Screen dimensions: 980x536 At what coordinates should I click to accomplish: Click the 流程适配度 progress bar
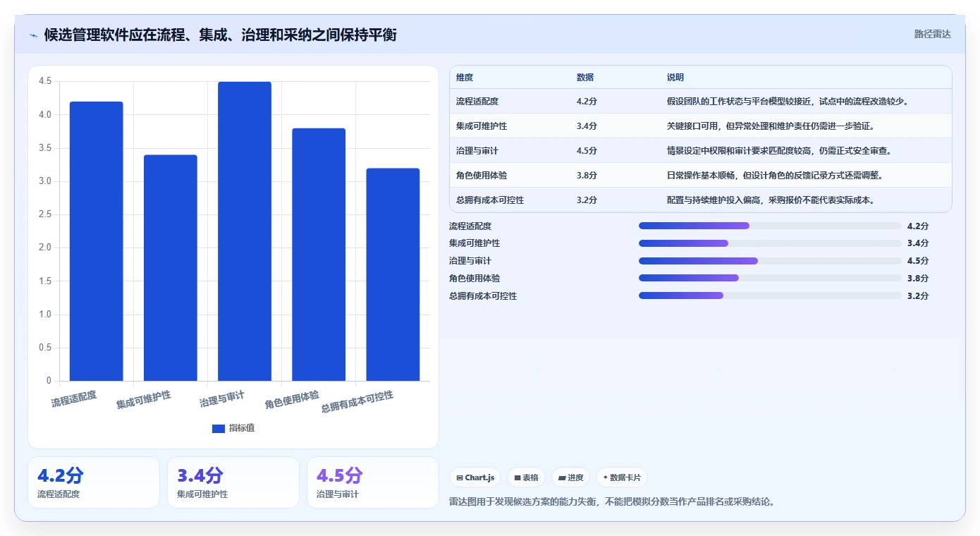tap(770, 226)
